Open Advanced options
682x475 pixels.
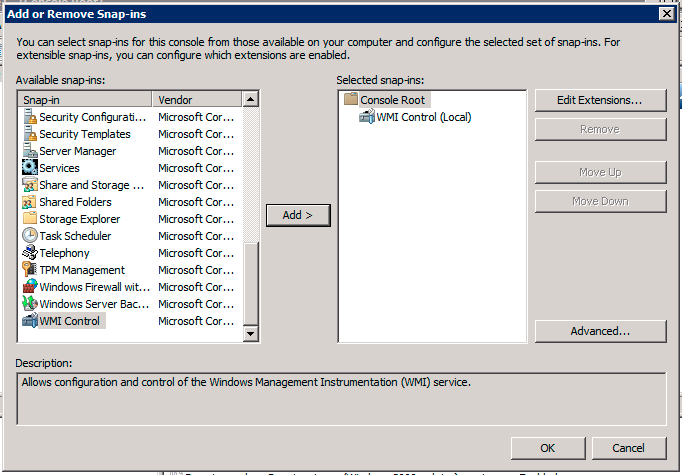tap(600, 331)
